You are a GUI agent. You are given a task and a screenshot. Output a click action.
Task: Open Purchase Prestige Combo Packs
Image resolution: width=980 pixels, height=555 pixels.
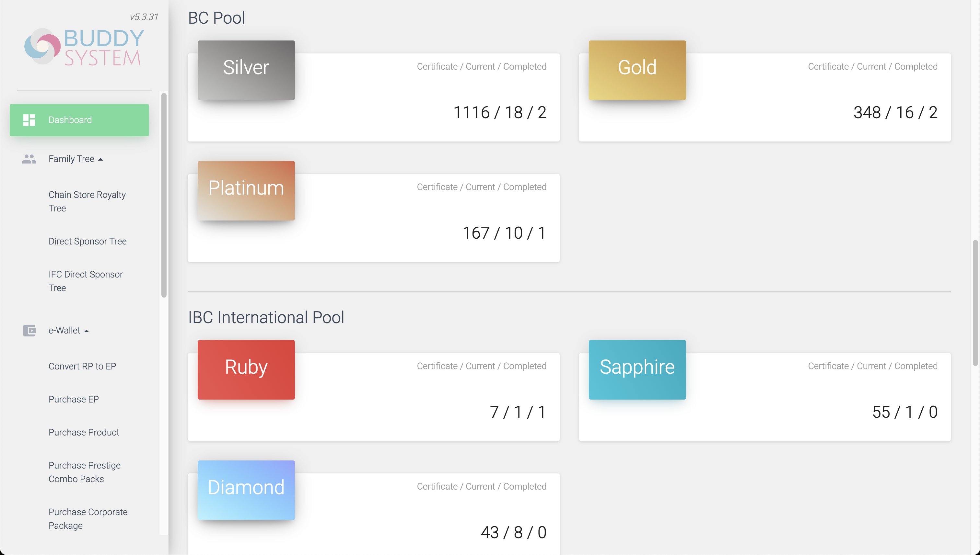point(84,472)
